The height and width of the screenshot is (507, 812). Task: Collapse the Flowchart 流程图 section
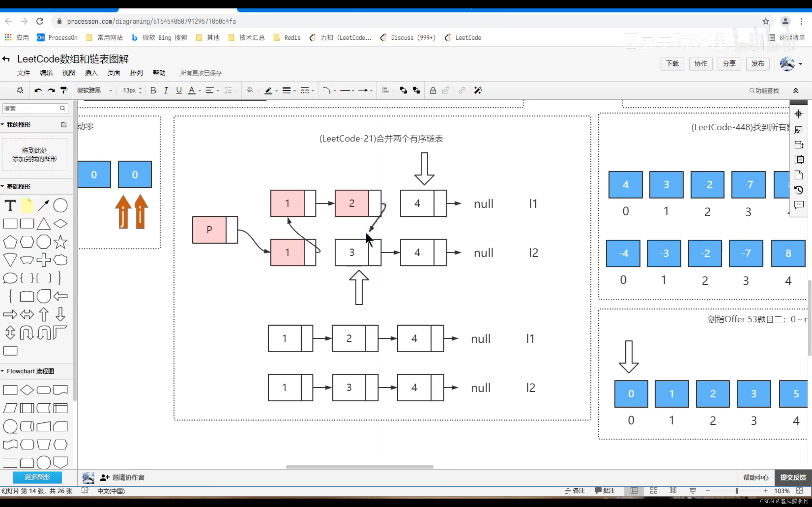(x=30, y=371)
